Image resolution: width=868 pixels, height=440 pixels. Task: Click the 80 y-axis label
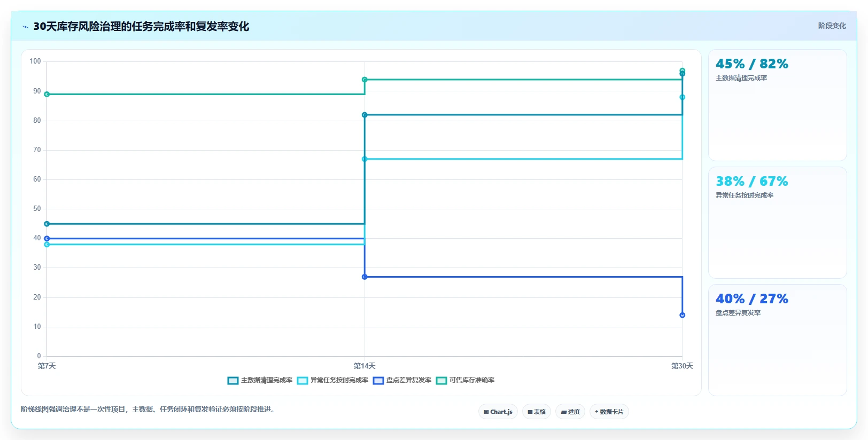pos(37,121)
